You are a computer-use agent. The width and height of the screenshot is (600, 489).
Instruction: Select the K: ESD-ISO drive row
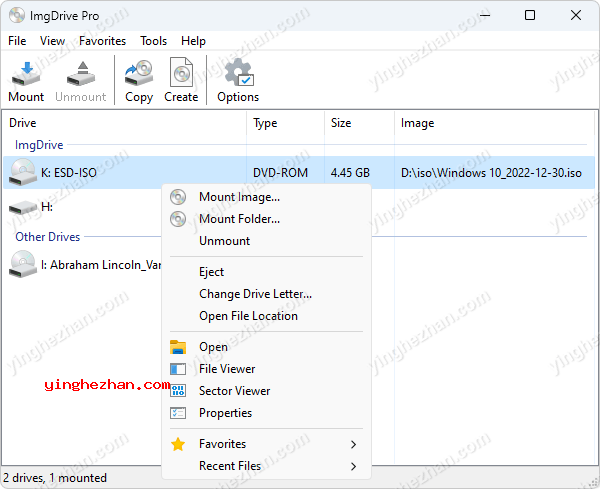point(299,172)
